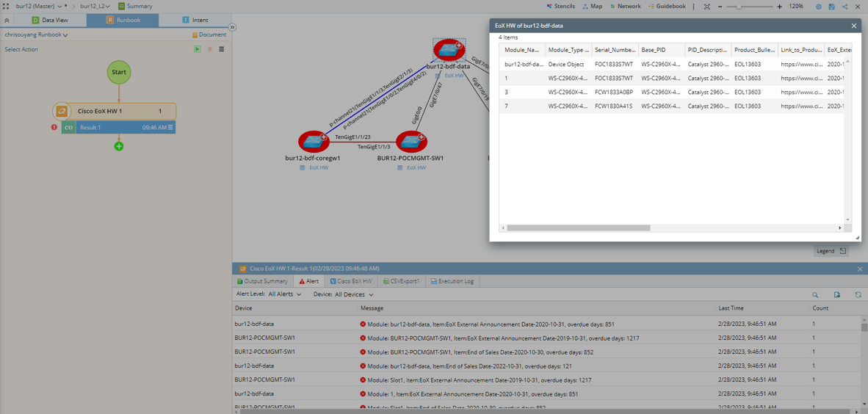The width and height of the screenshot is (868, 414).
Task: Open the Map menu in top toolbar
Action: tap(593, 6)
